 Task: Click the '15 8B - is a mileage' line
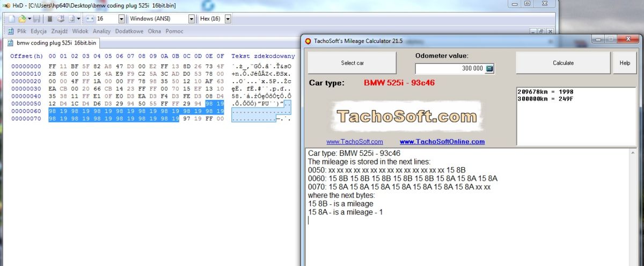pos(341,204)
